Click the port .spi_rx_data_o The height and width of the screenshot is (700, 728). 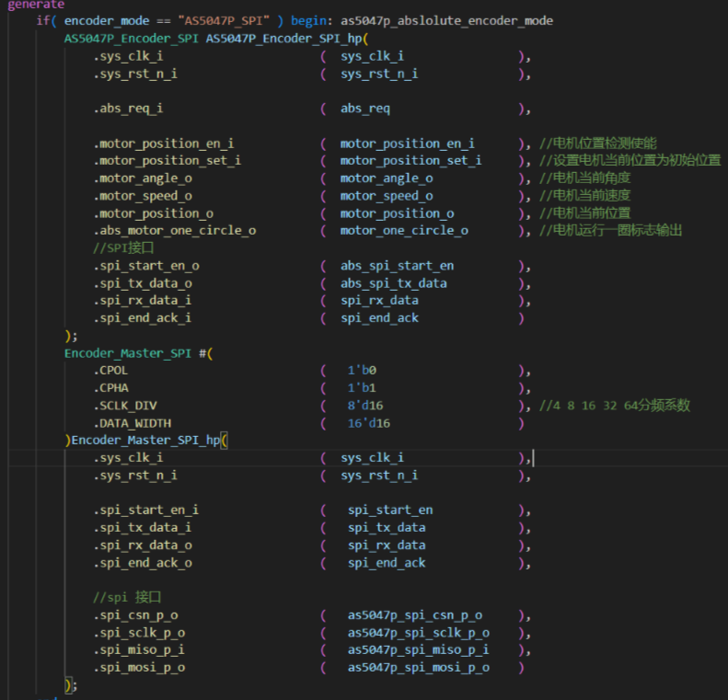pyautogui.click(x=143, y=545)
